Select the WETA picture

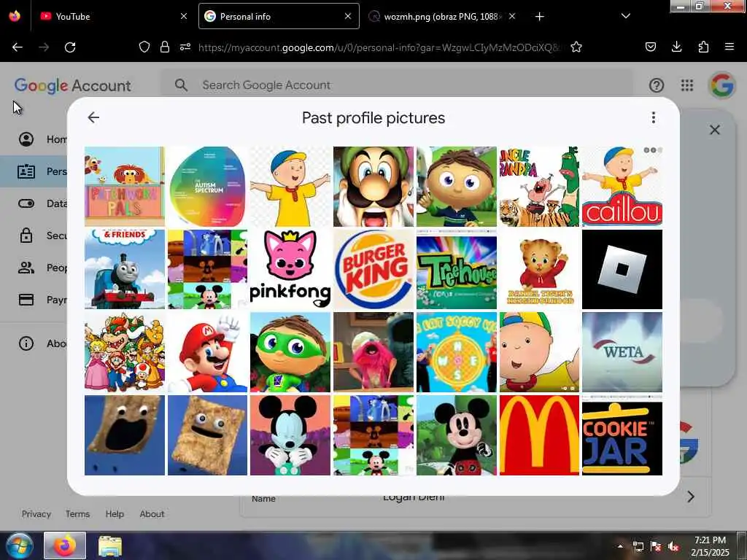[622, 352]
